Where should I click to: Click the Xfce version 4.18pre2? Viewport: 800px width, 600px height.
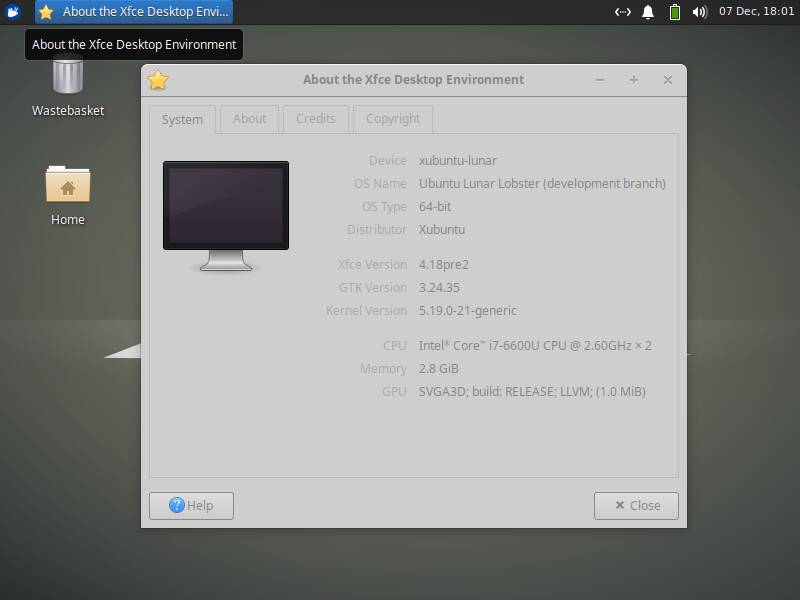coord(443,265)
